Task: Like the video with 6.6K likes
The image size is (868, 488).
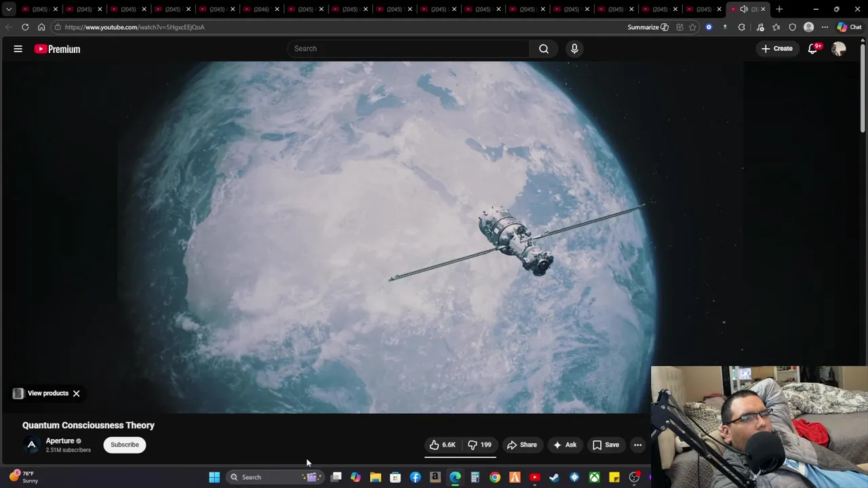Action: [442, 445]
